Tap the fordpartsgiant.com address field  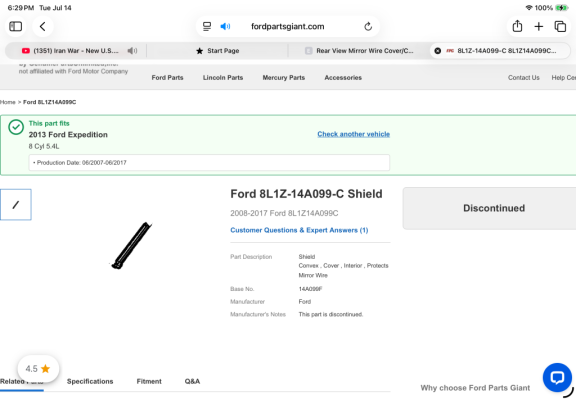288,26
